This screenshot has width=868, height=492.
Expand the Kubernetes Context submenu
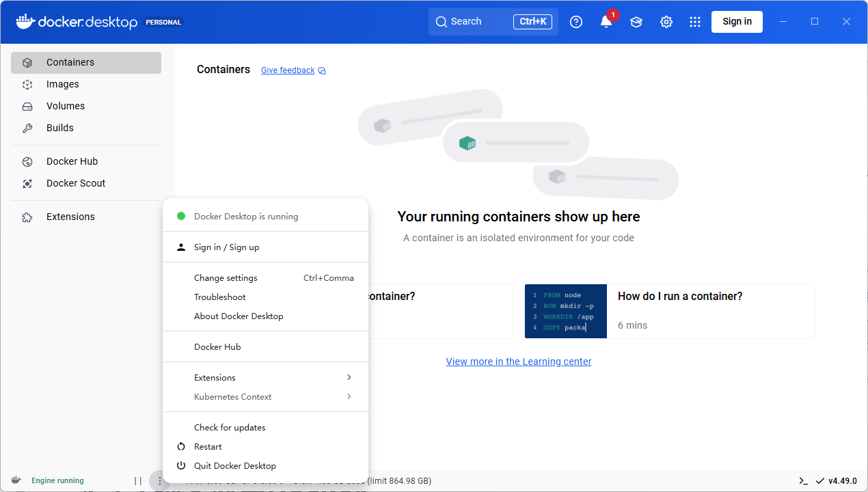[x=265, y=397]
